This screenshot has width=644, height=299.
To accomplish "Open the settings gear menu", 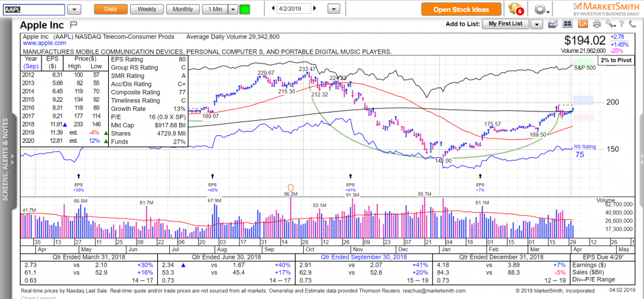I will pyautogui.click(x=540, y=9).
